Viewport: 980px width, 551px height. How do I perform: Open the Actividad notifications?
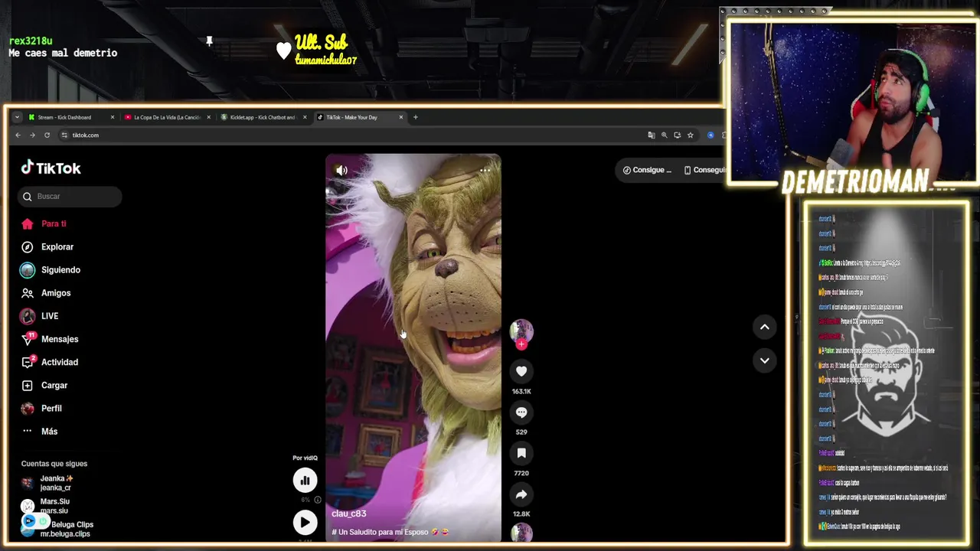(x=50, y=362)
